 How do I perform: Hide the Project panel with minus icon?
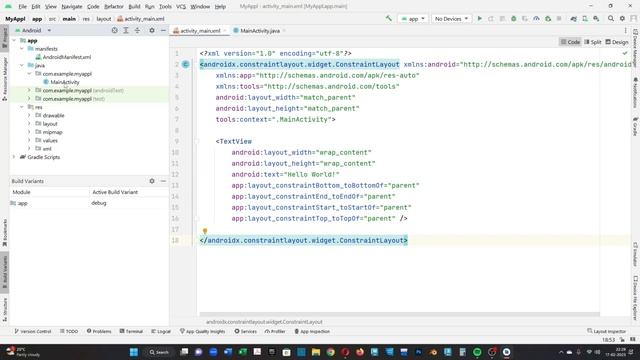click(x=163, y=30)
